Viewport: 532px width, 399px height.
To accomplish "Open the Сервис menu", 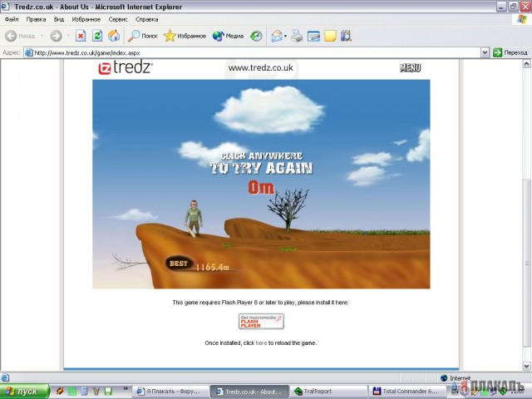I will coord(118,19).
